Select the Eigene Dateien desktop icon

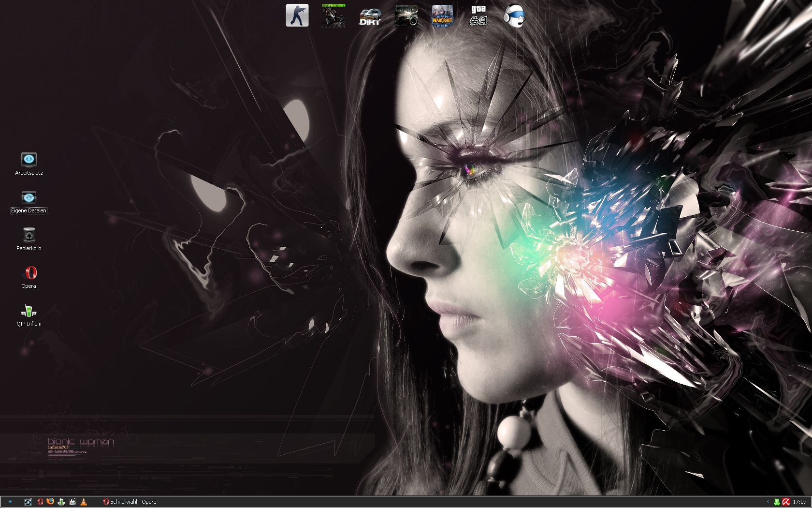29,197
